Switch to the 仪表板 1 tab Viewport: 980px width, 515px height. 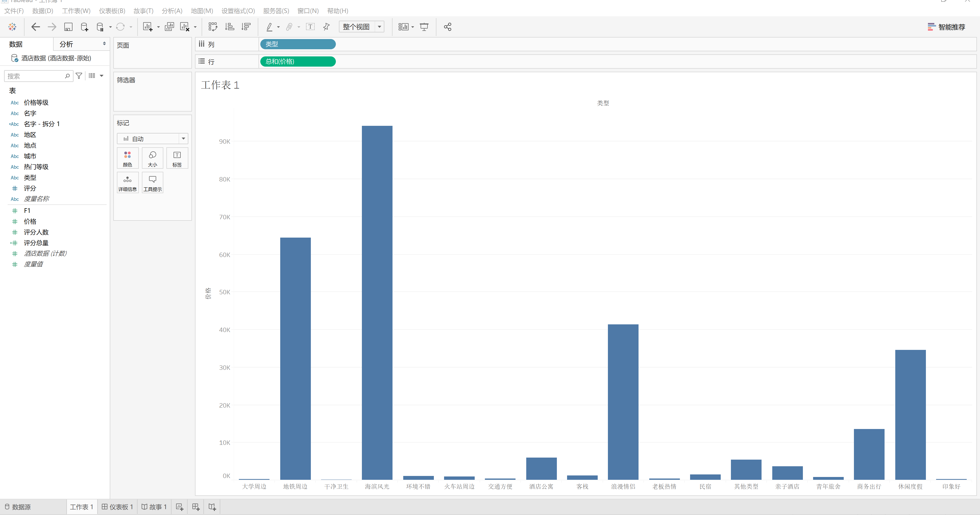(117, 507)
